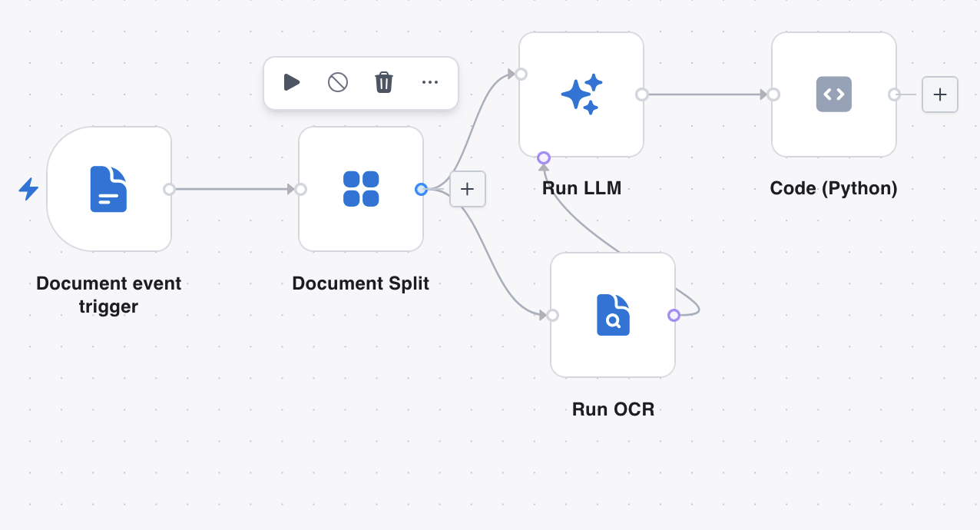Image resolution: width=980 pixels, height=530 pixels.
Task: Click Code (Python) input port
Action: tap(773, 94)
